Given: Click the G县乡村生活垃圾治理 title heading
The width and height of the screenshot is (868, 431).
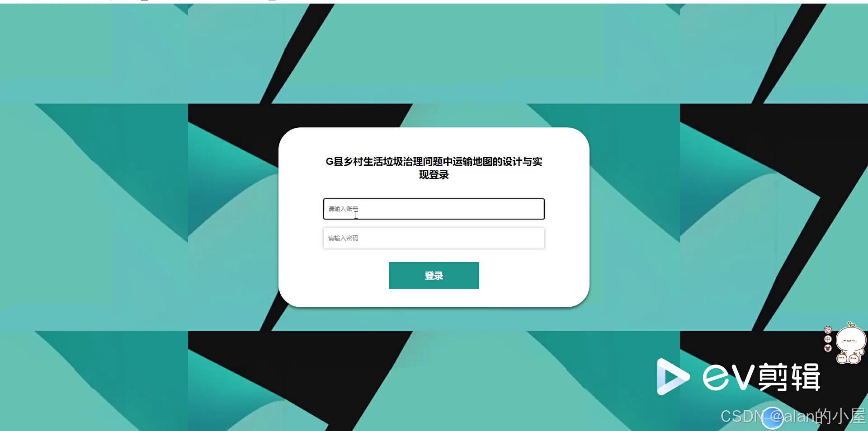Looking at the screenshot, I should pos(434,161).
